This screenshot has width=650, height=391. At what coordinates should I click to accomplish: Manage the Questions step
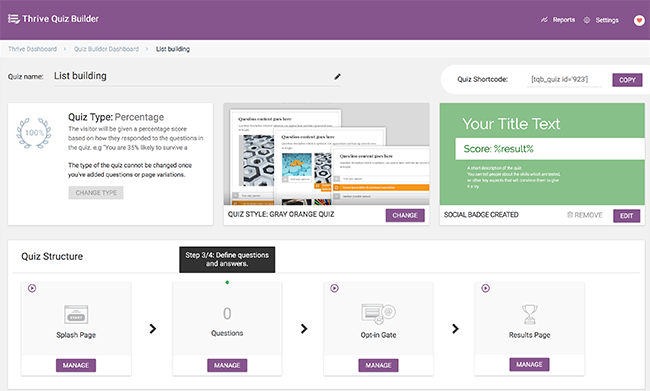[227, 365]
